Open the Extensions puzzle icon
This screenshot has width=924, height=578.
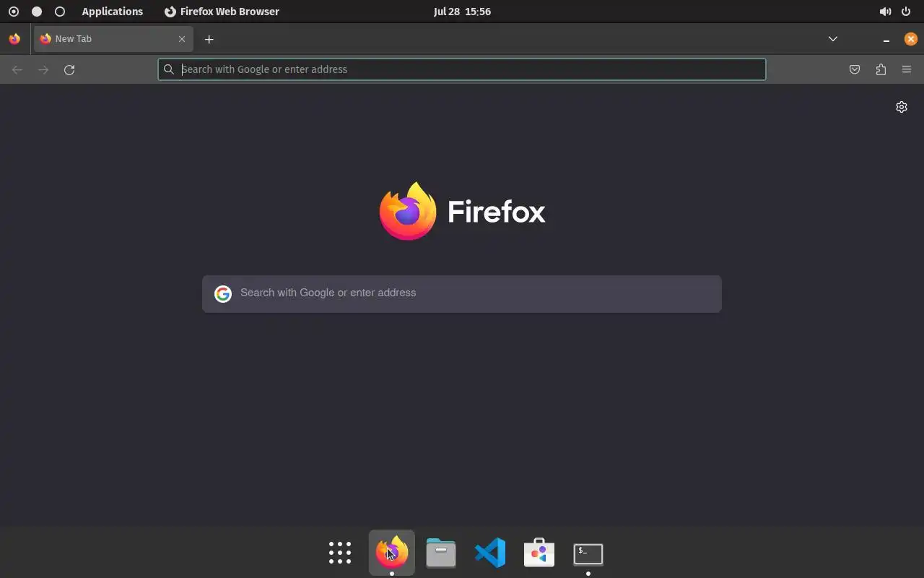coord(881,69)
